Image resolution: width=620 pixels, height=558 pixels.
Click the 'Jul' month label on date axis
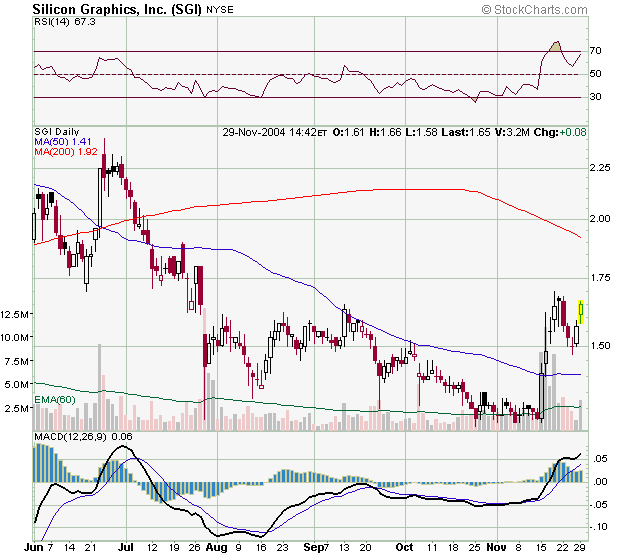coord(126,547)
